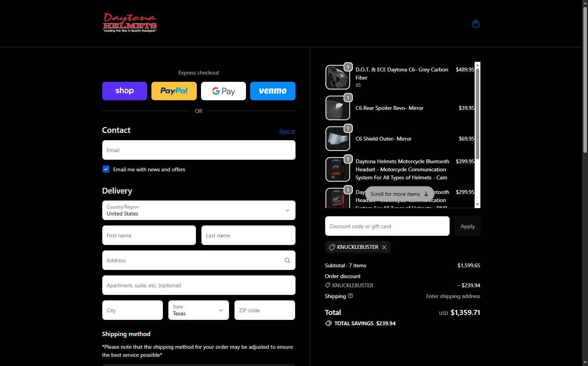Focus the Address input field
The height and width of the screenshot is (366, 588).
(x=199, y=260)
